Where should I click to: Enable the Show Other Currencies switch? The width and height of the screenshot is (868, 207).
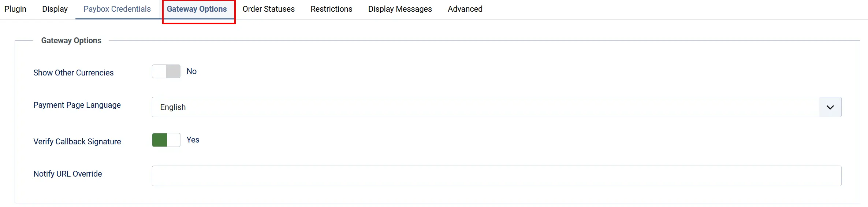pyautogui.click(x=166, y=71)
